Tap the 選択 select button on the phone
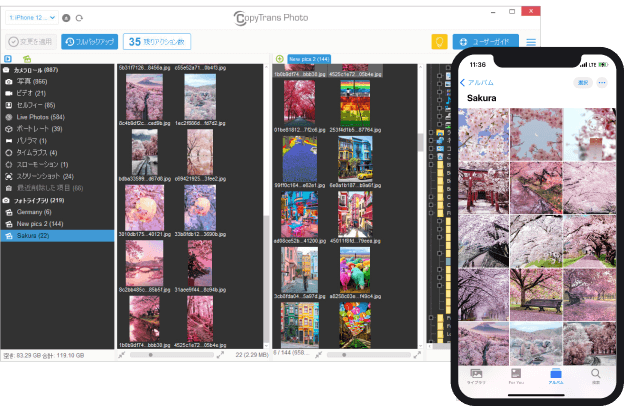Image resolution: width=624 pixels, height=406 pixels. point(583,83)
